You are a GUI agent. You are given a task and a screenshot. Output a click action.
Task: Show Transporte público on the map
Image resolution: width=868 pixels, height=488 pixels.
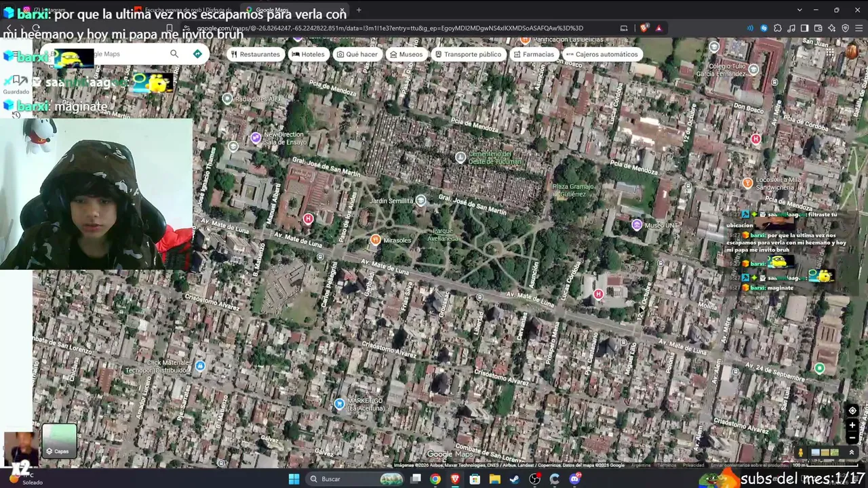point(468,54)
